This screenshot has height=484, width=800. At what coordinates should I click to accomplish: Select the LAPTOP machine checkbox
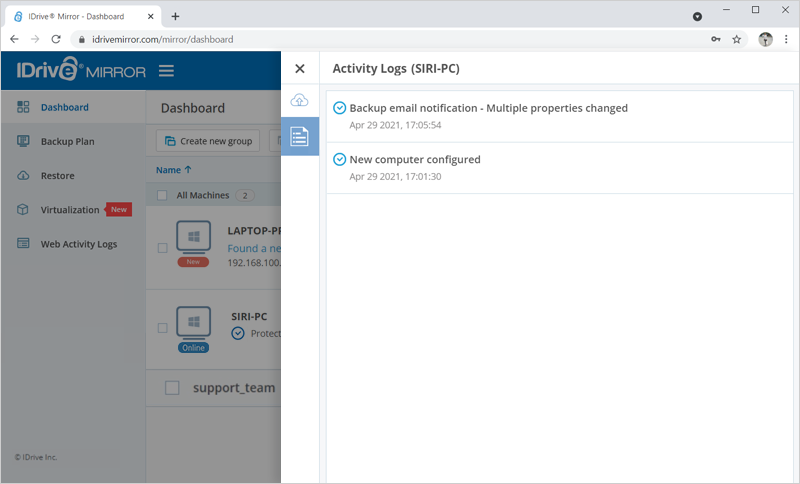coord(162,248)
